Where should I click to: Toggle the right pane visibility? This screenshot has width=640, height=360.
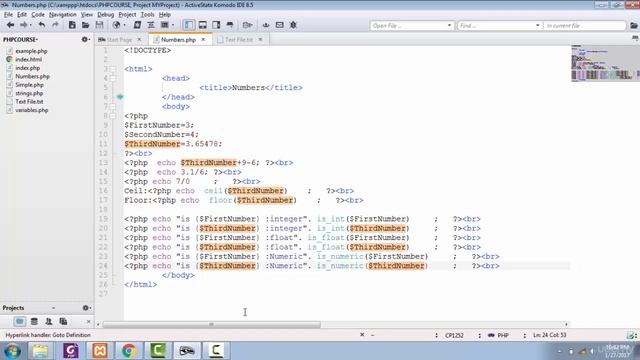(216, 25)
